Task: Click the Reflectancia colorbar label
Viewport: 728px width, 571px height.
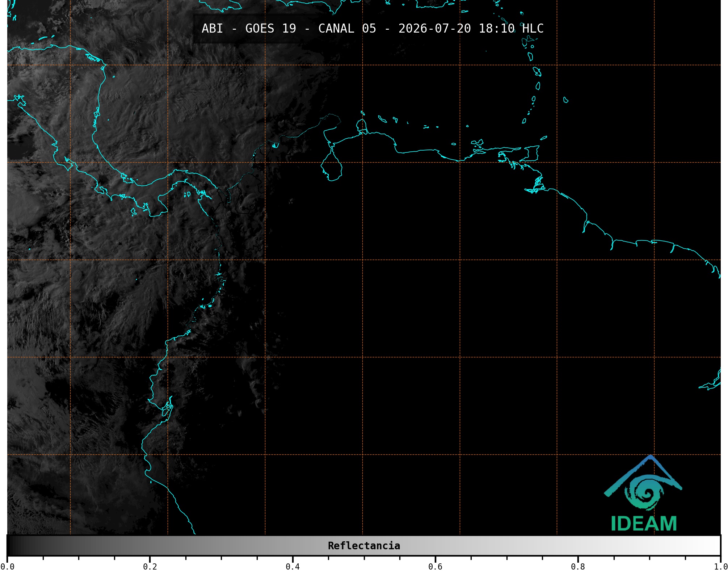Action: pos(364,546)
